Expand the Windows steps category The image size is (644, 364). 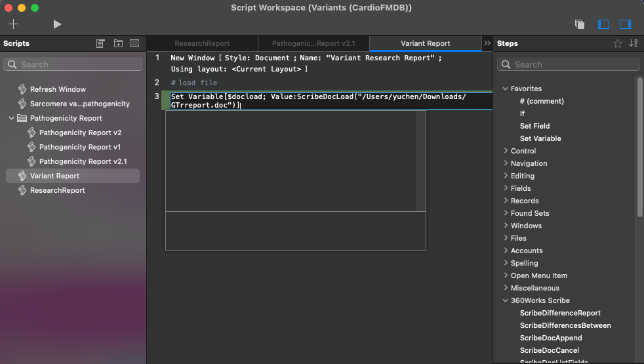pyautogui.click(x=505, y=226)
